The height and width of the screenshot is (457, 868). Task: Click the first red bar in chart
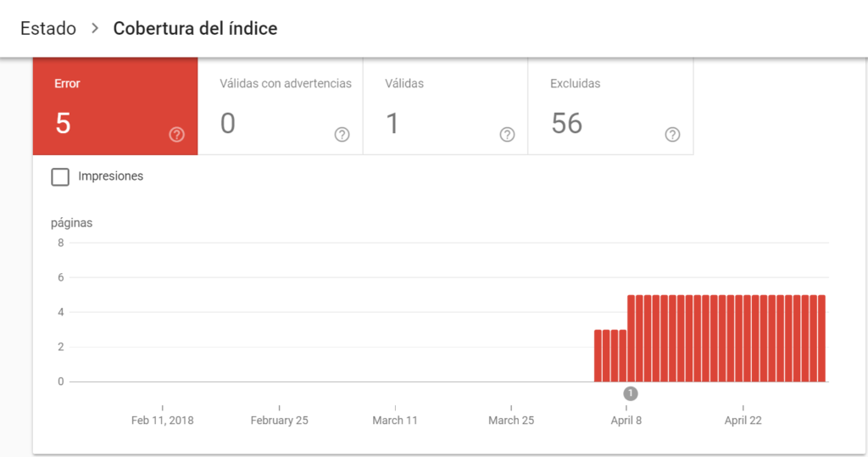[x=598, y=356]
